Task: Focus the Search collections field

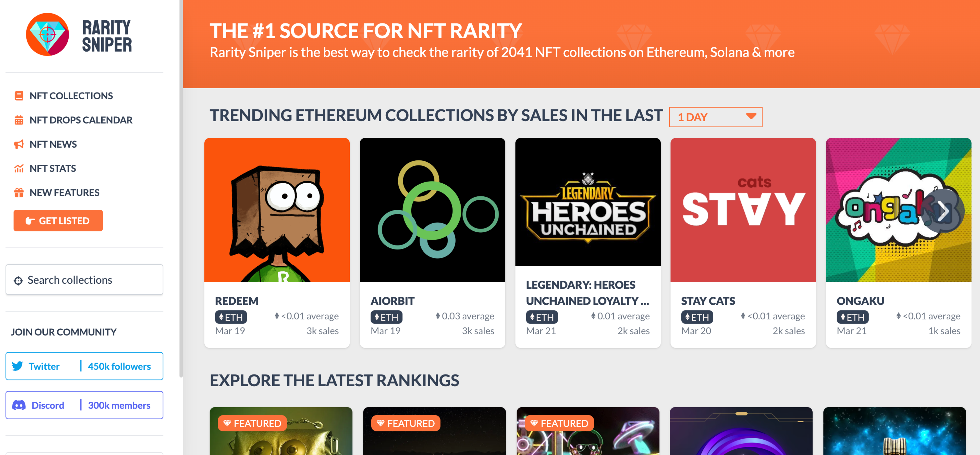Action: pos(84,280)
